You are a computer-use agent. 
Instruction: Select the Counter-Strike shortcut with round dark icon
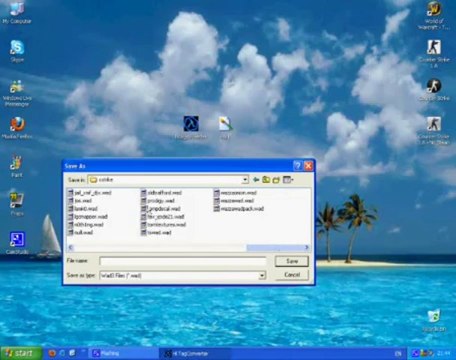[434, 90]
